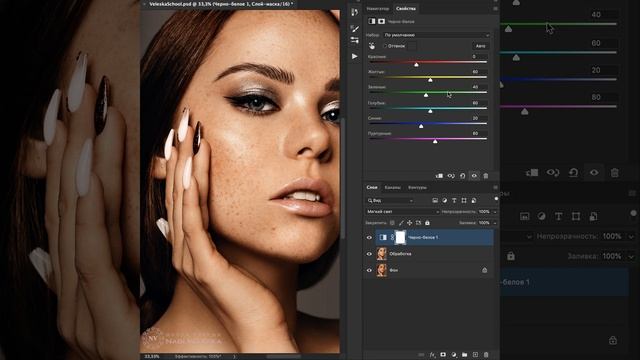Enable the Оттенок tint checkbox
The image size is (640, 360).
384,46
